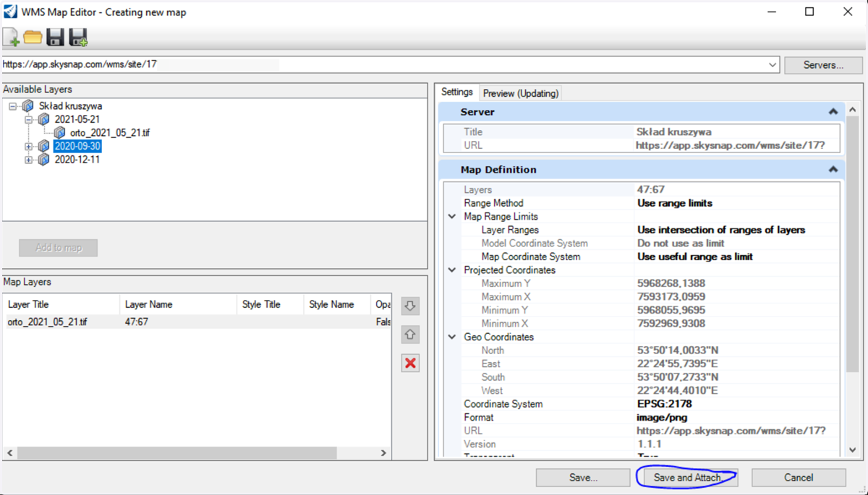Select the 2020-09-30 tree item
Screen dimensions: 868x495
77,146
